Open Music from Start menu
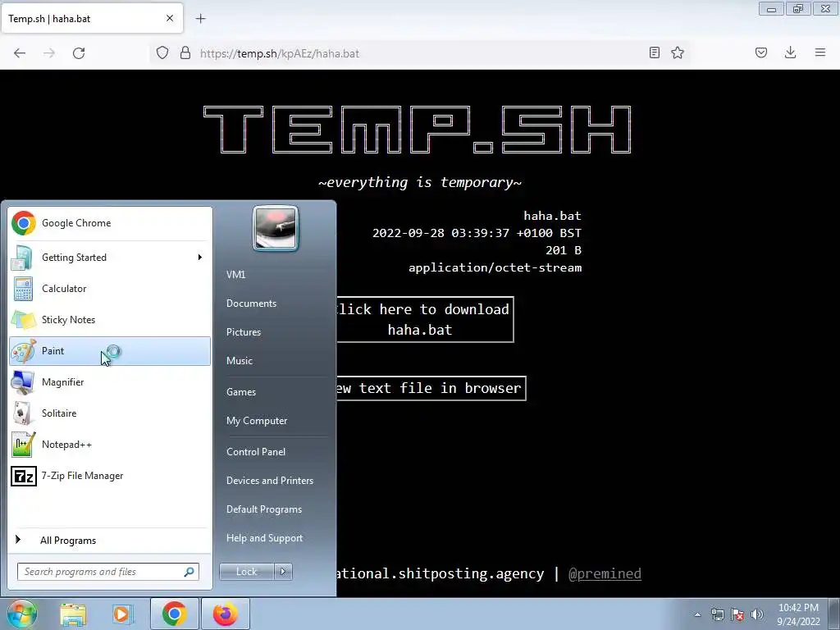Image resolution: width=840 pixels, height=630 pixels. (x=239, y=361)
